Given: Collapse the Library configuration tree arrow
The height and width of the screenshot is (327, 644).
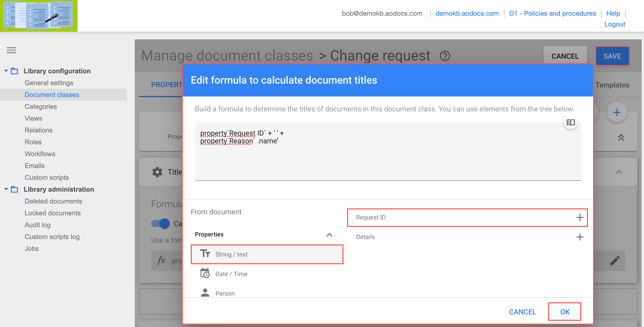Looking at the screenshot, I should tap(6, 70).
